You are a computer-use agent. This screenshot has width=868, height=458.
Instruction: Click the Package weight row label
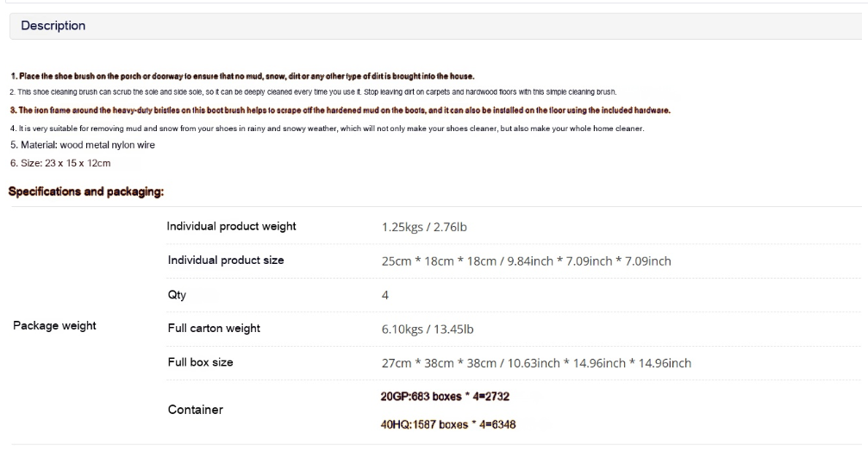[54, 326]
